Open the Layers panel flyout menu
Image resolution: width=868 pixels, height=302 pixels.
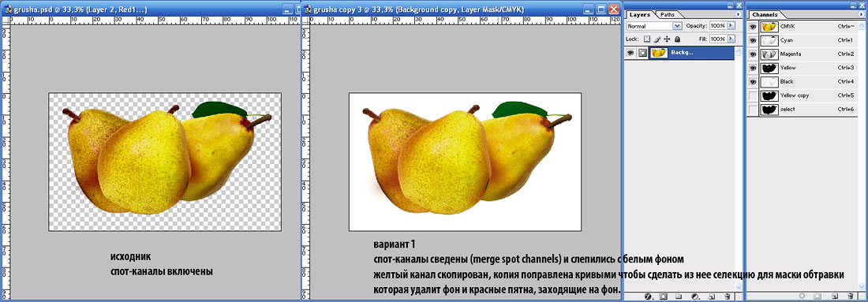[x=738, y=14]
